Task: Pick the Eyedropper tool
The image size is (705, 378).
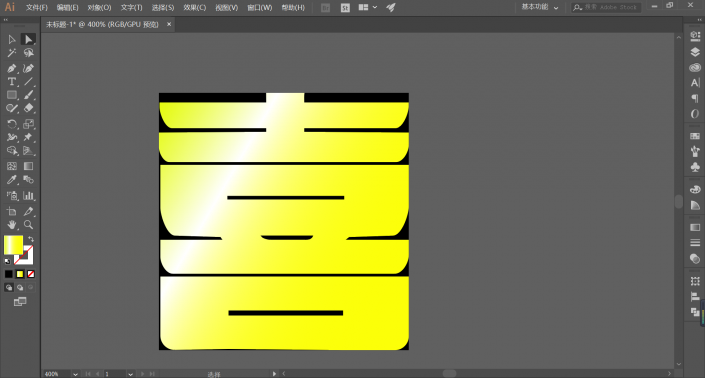Action: (x=12, y=180)
